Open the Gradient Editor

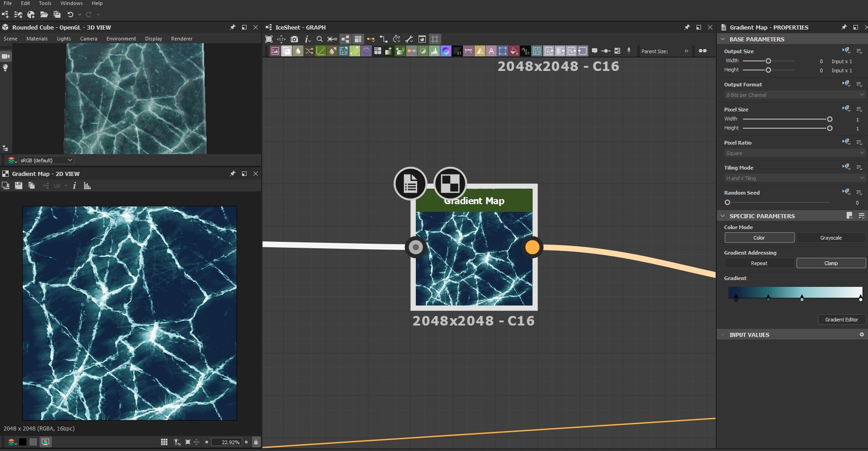click(x=841, y=320)
